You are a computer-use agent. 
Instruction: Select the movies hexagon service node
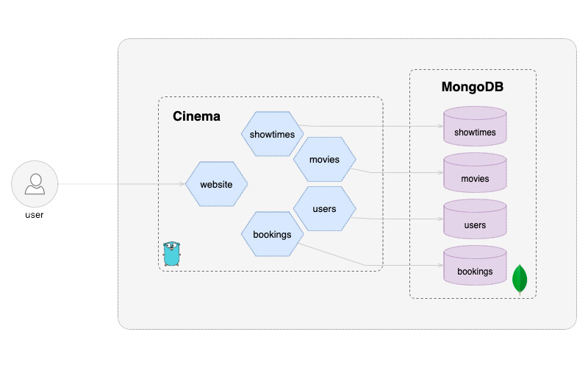pyautogui.click(x=324, y=159)
